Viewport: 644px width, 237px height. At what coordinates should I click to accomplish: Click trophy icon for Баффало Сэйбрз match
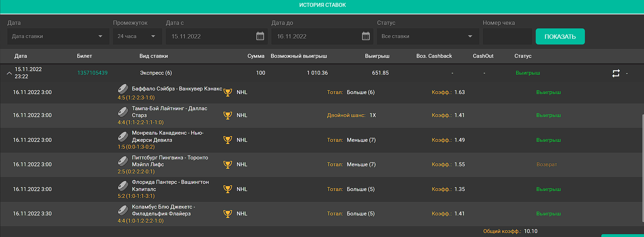click(x=228, y=92)
